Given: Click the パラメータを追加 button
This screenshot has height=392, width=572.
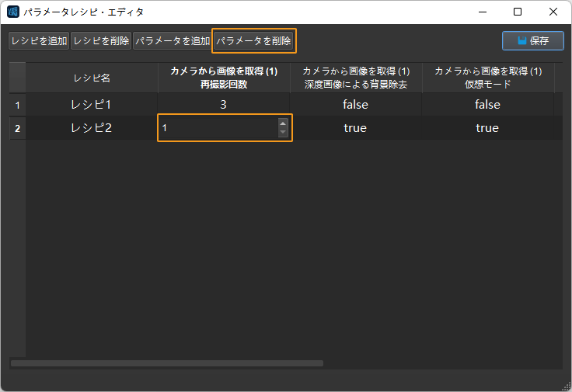Looking at the screenshot, I should [173, 41].
